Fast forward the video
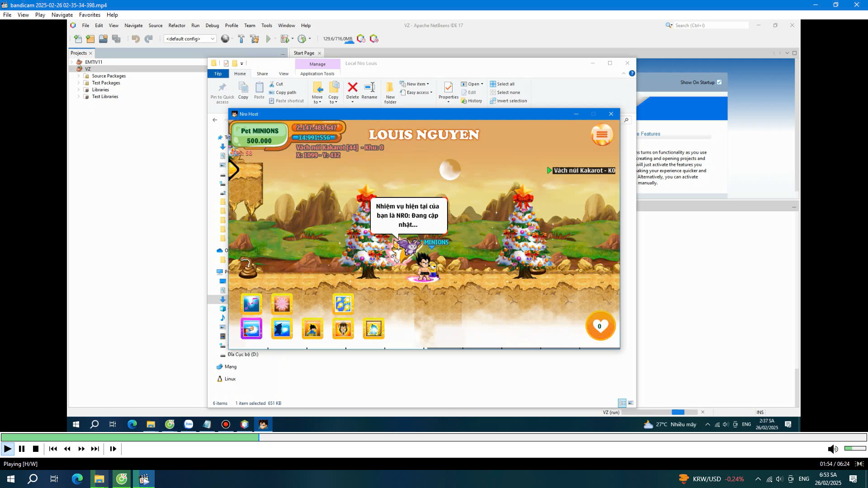Image resolution: width=868 pixels, height=488 pixels. 81,449
